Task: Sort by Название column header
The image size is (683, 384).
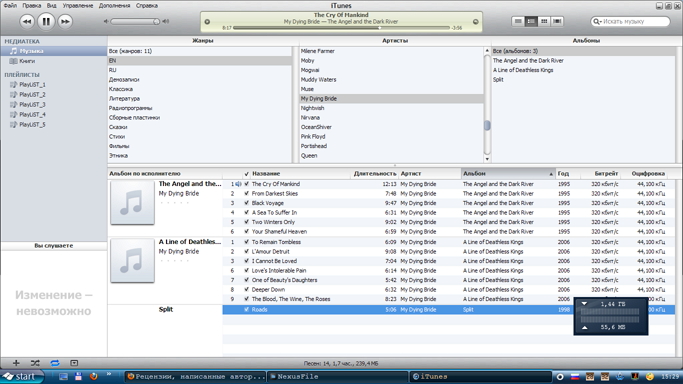Action: pyautogui.click(x=301, y=174)
